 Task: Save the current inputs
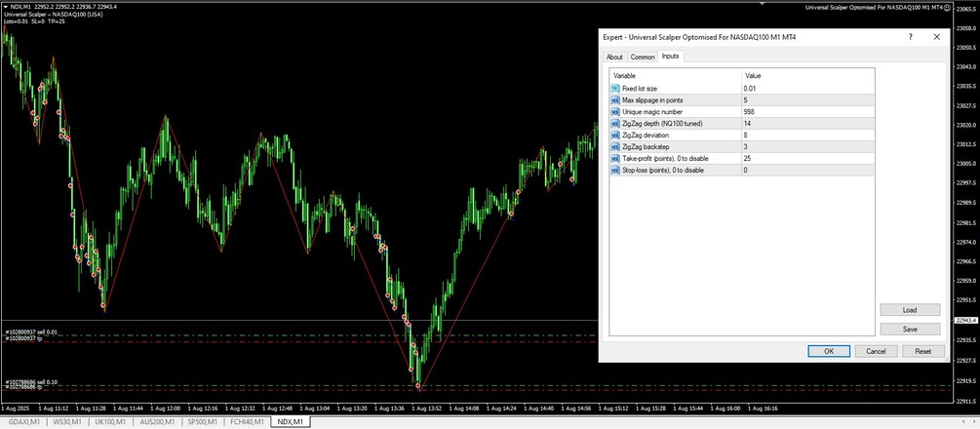coord(910,329)
